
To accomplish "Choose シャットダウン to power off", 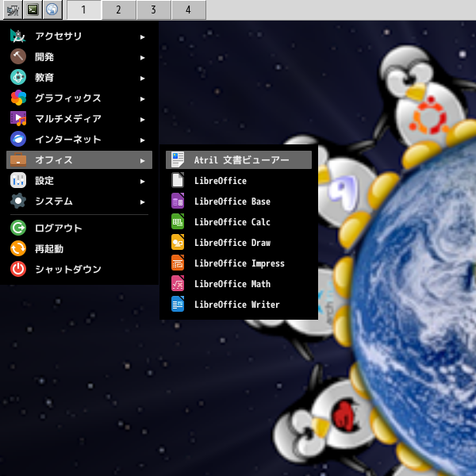I will [79, 269].
